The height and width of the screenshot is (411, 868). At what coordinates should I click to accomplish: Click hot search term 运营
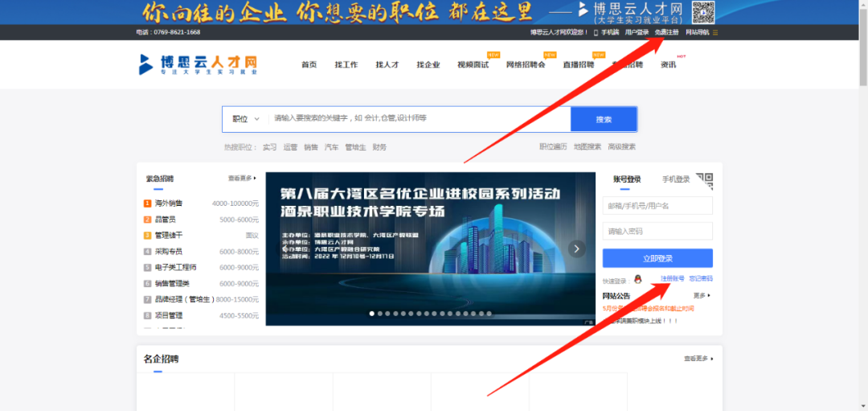click(x=290, y=147)
